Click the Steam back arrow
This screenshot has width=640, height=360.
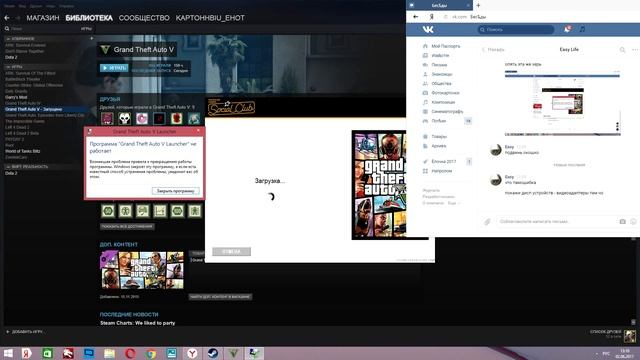click(7, 18)
